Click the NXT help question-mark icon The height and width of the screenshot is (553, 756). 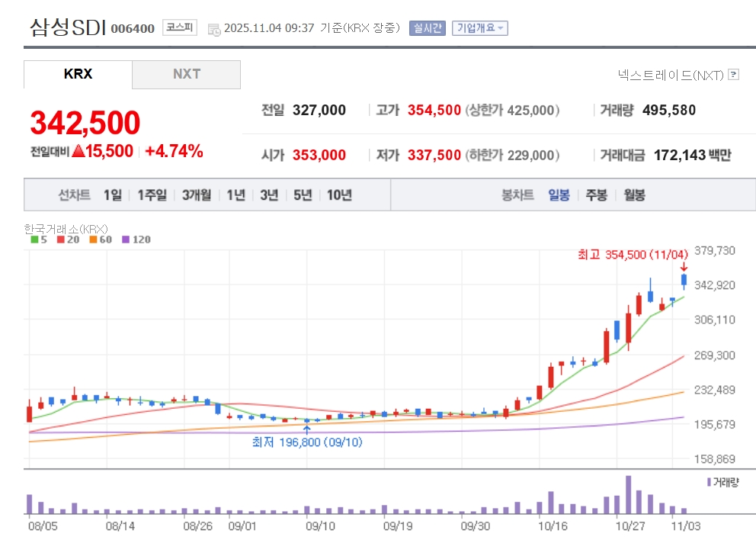click(x=734, y=75)
